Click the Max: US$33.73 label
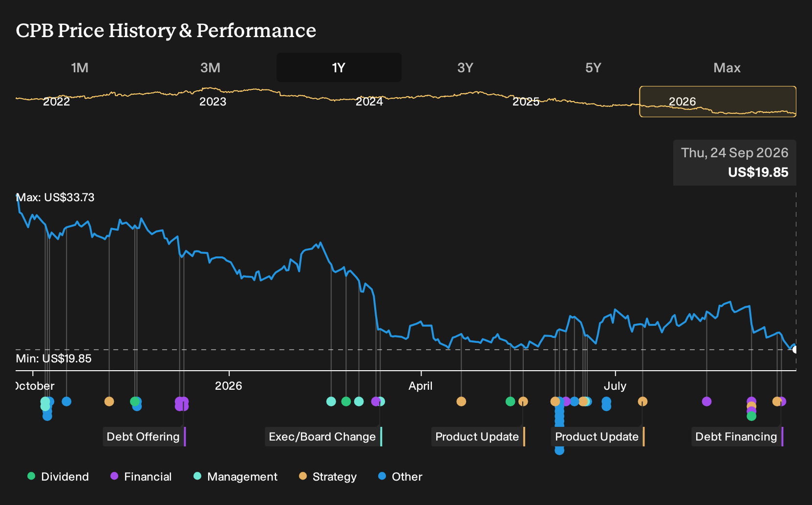The height and width of the screenshot is (505, 812). click(x=55, y=197)
